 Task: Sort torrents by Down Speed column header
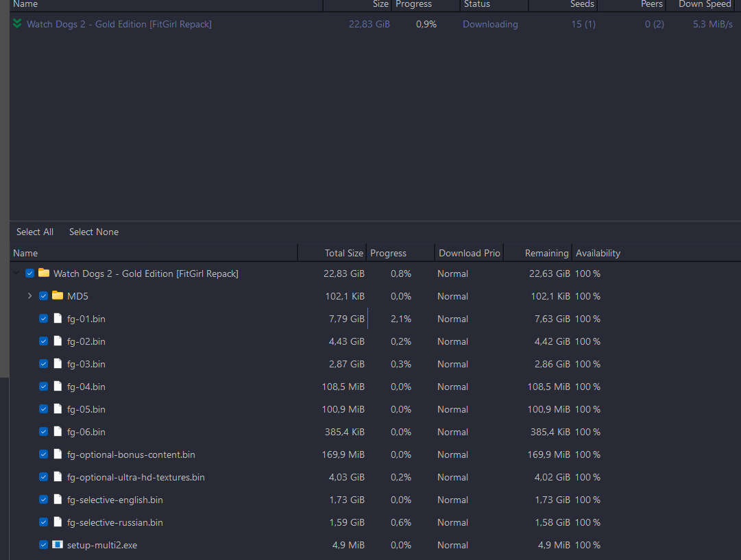[701, 5]
